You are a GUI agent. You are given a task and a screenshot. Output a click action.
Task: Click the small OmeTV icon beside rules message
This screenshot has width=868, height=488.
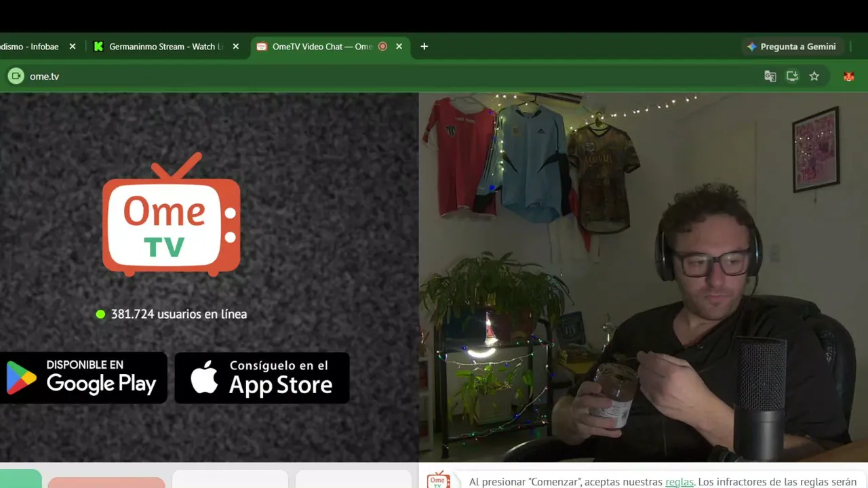click(438, 479)
